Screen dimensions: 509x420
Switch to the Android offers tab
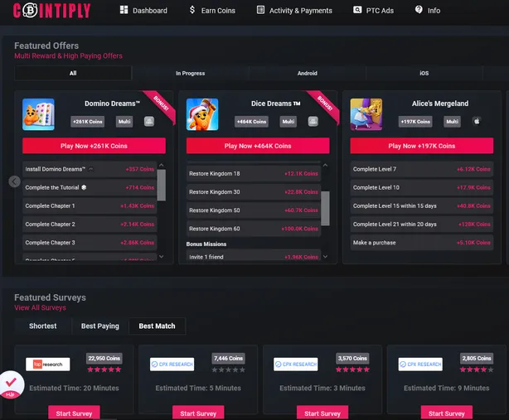[307, 73]
